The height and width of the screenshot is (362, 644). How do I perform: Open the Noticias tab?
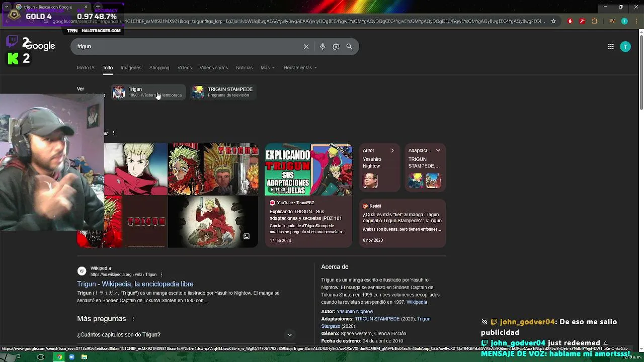(x=245, y=67)
